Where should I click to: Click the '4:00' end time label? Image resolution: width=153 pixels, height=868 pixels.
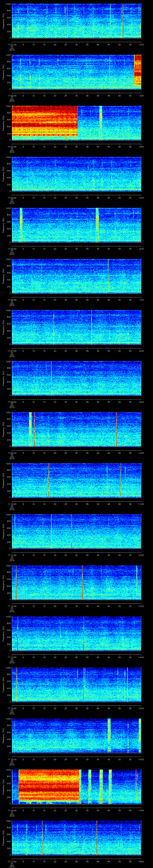point(141,147)
